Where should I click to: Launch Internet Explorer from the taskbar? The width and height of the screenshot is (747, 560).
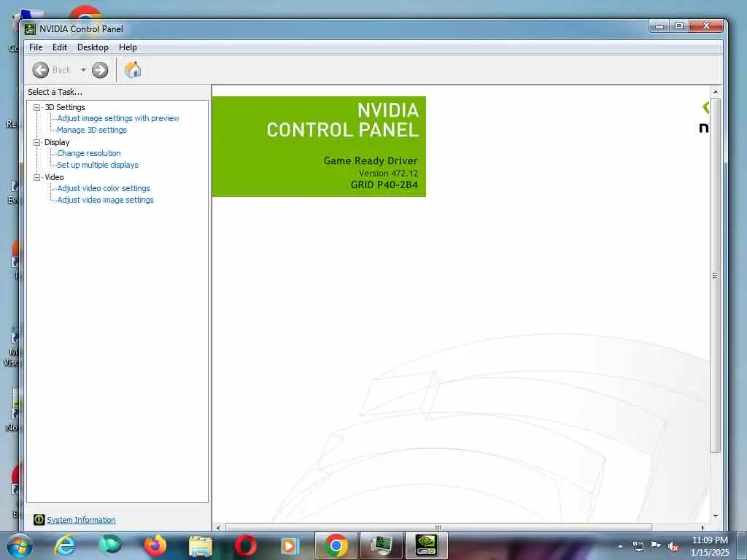tap(65, 545)
